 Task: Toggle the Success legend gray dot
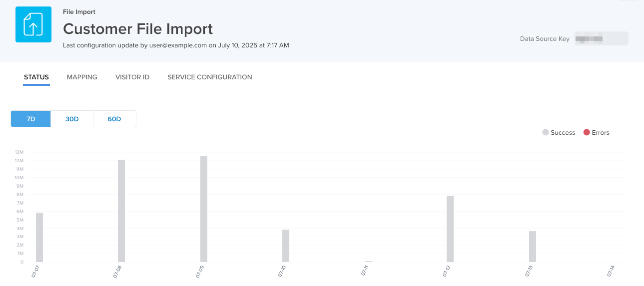click(x=546, y=132)
